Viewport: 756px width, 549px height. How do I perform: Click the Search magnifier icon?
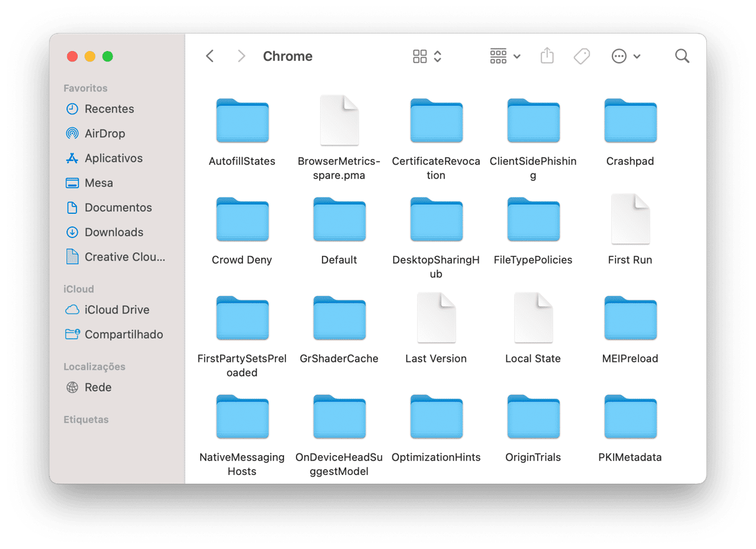point(682,57)
